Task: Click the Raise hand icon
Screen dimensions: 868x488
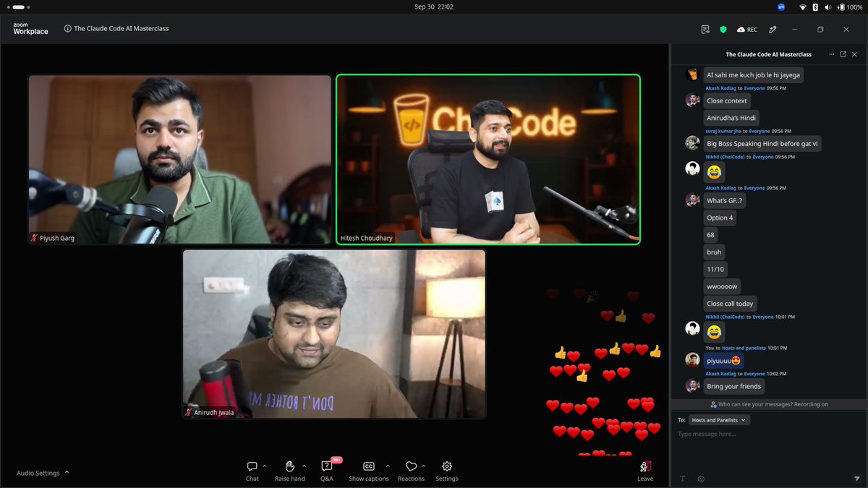Action: click(x=289, y=466)
